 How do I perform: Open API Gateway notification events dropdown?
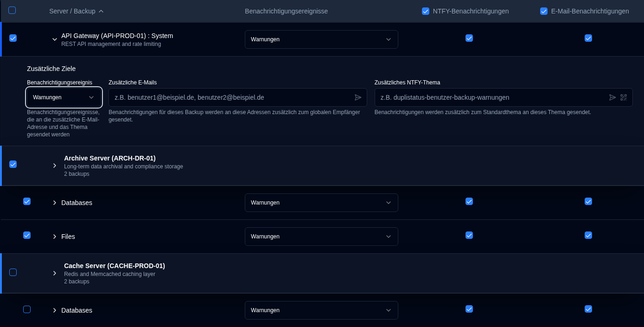tap(321, 39)
